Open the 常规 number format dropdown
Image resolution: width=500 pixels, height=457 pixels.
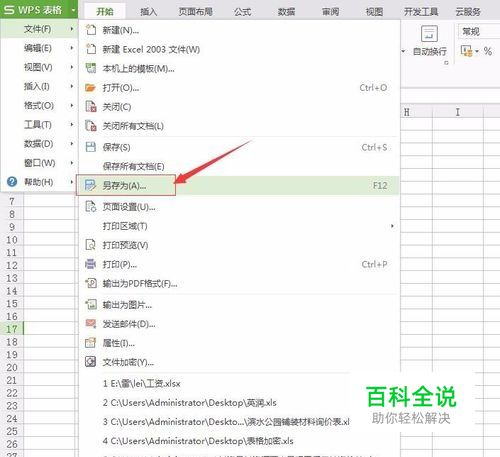point(480,32)
